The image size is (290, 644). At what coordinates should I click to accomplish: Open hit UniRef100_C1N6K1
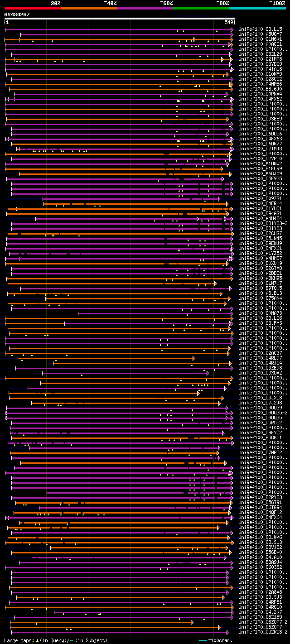click(x=260, y=39)
